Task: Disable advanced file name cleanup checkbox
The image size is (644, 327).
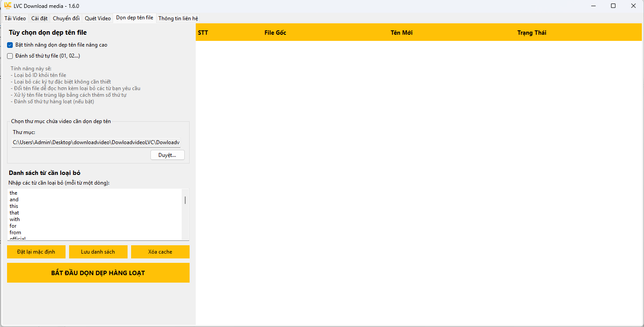Action: click(x=10, y=45)
